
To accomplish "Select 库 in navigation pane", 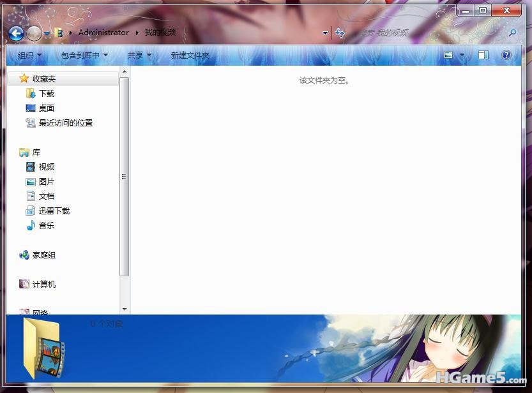I will tap(36, 152).
